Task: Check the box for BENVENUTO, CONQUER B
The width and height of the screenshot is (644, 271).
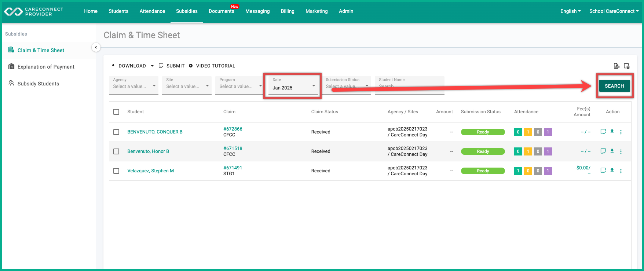Action: 116,132
